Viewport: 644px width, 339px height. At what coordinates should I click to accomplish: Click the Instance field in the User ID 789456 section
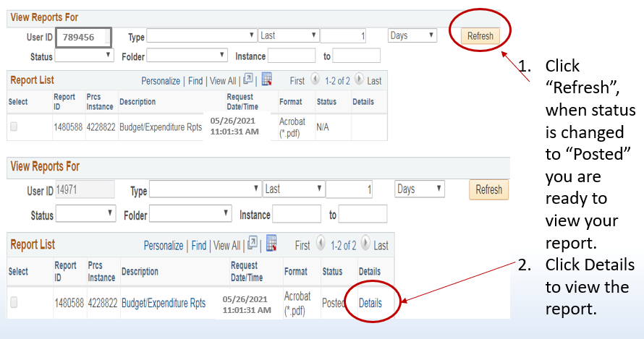click(x=291, y=56)
